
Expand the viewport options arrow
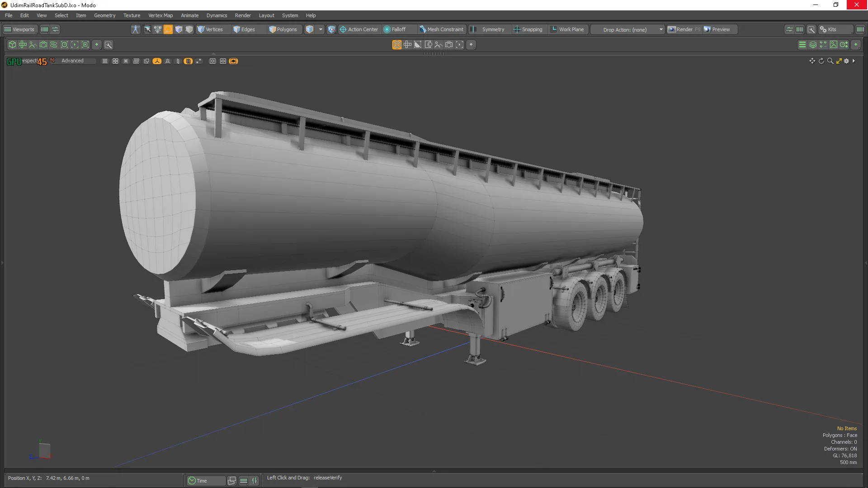[854, 61]
